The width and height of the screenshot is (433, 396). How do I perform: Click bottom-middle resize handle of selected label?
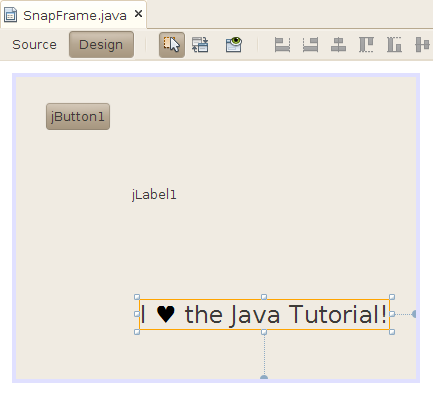(264, 332)
